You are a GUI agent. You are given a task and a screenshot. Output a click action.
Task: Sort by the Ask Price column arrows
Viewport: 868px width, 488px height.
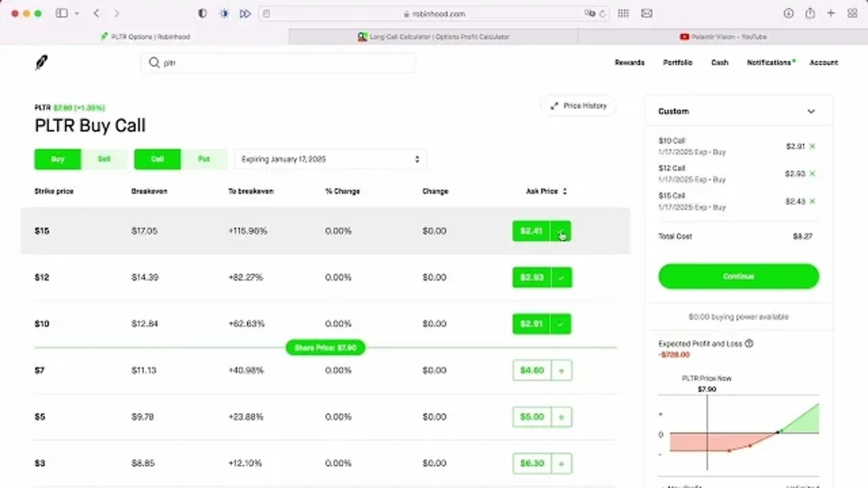tap(565, 191)
